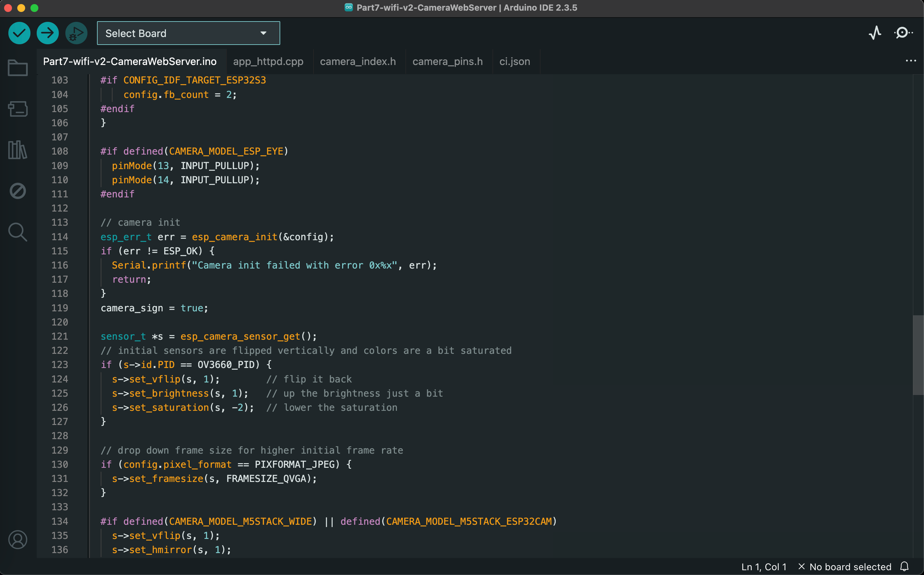Screen dimensions: 924x575
Task: Start debugging with the debug icon
Action: [76, 33]
